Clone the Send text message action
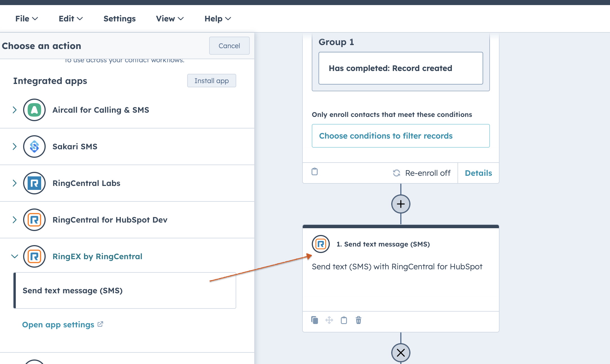Screen dimensions: 610x364 pyautogui.click(x=315, y=320)
